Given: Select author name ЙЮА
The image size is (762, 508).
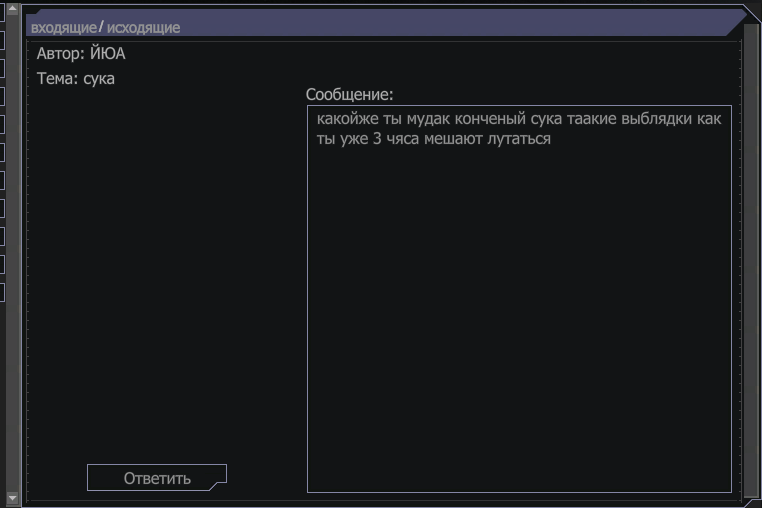Looking at the screenshot, I should coord(107,53).
